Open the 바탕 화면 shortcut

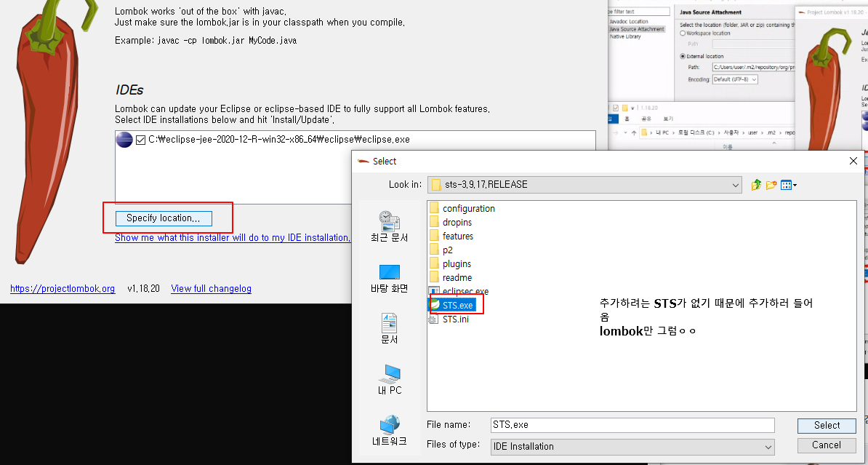pyautogui.click(x=390, y=278)
